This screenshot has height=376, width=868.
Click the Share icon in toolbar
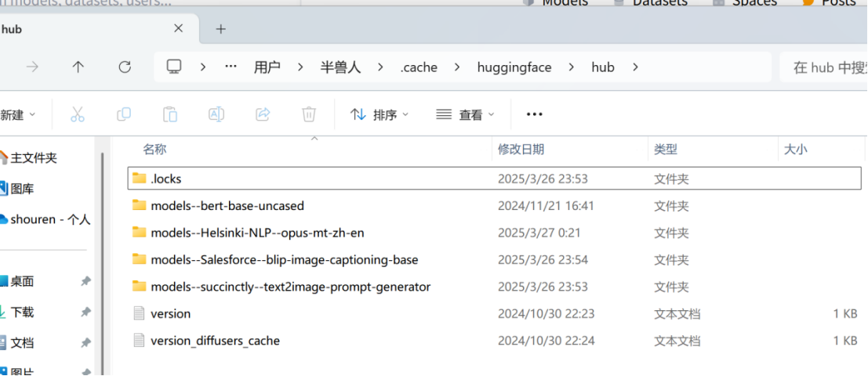pyautogui.click(x=263, y=114)
